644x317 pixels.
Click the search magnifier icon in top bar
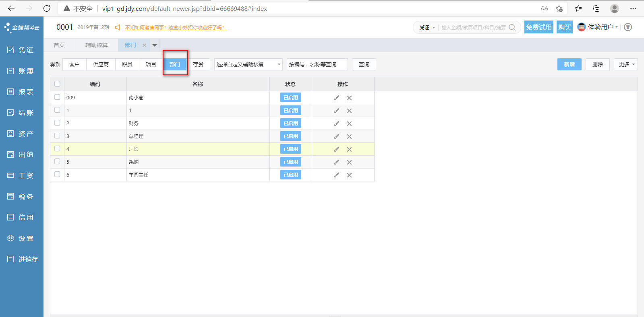[x=512, y=27]
